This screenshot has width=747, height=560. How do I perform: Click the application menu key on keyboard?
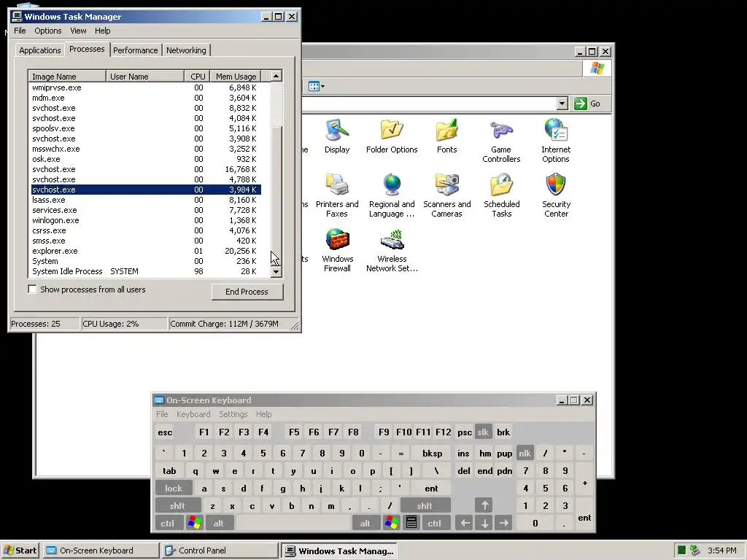(411, 523)
